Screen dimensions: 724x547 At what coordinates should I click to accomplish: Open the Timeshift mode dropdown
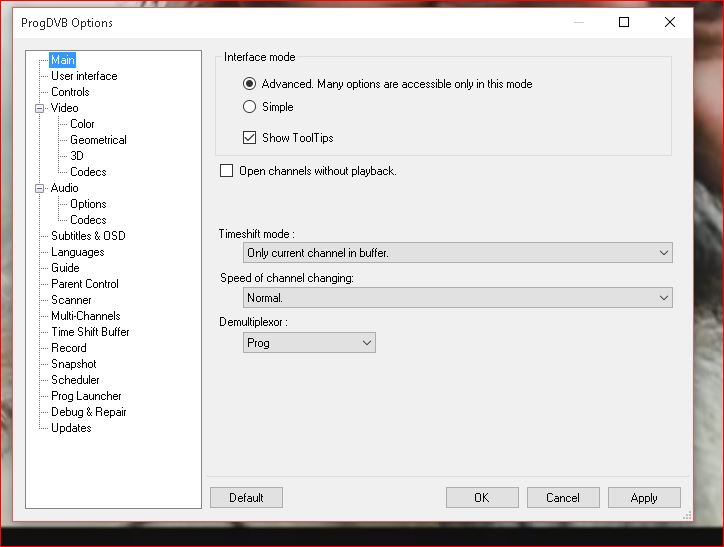click(x=458, y=254)
